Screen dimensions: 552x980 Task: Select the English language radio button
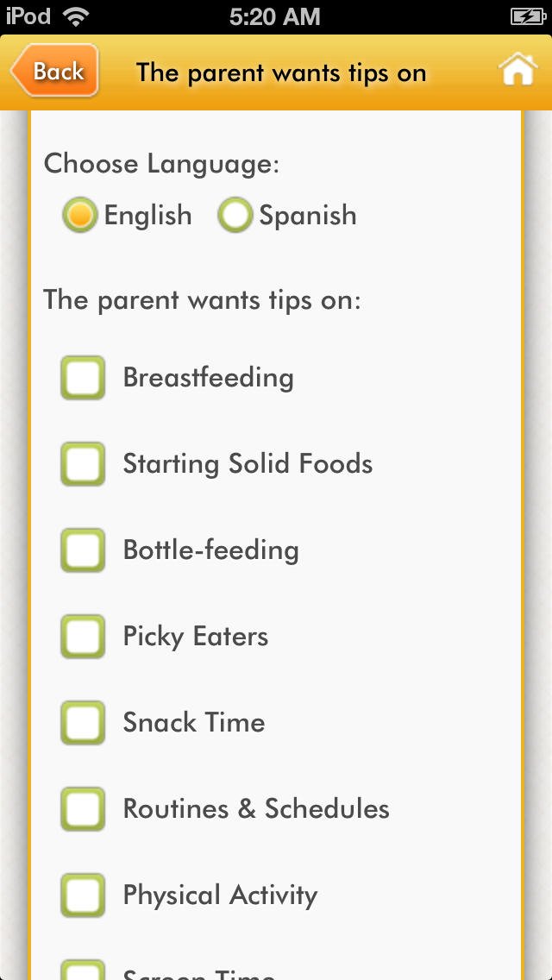79,215
